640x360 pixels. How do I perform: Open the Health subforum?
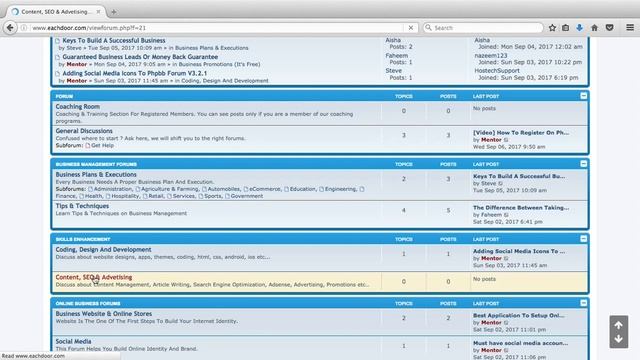[x=93, y=196]
